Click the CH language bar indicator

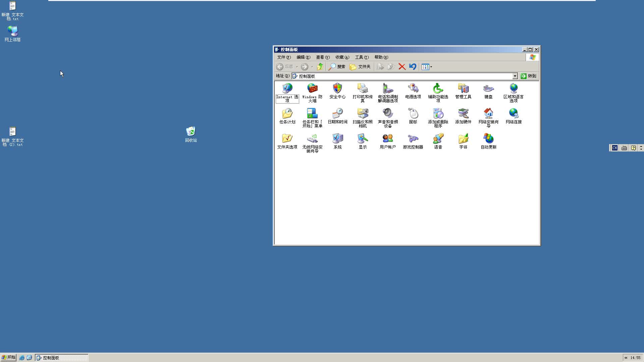(x=614, y=148)
